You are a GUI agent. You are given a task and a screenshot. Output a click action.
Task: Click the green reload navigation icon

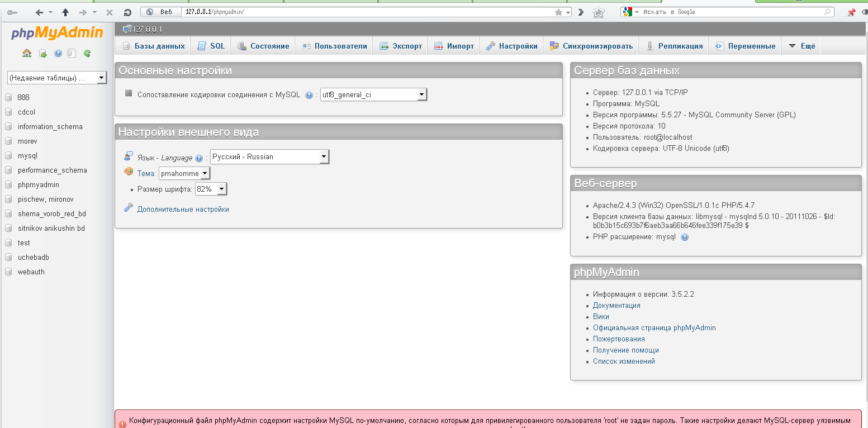(x=87, y=54)
